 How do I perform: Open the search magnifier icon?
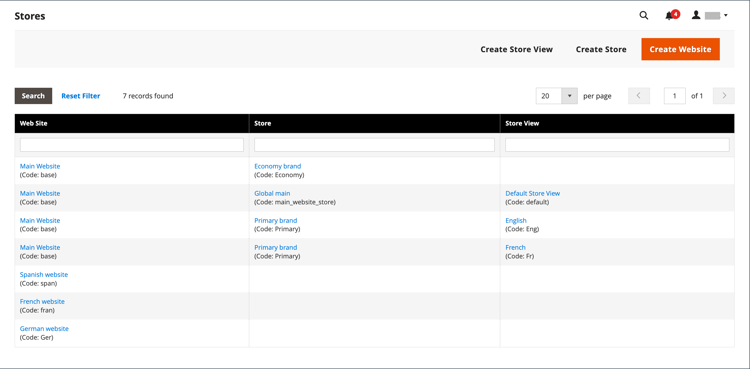pyautogui.click(x=644, y=16)
